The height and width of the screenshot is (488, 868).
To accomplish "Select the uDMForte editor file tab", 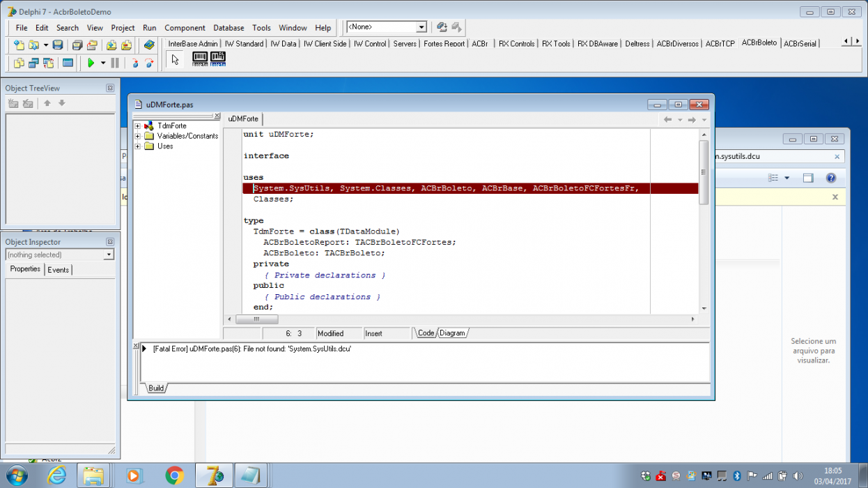I will [243, 119].
